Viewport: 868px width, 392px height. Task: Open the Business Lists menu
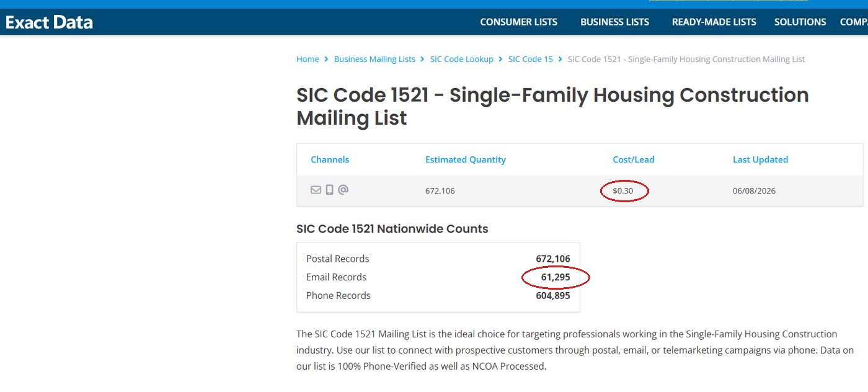click(x=614, y=22)
